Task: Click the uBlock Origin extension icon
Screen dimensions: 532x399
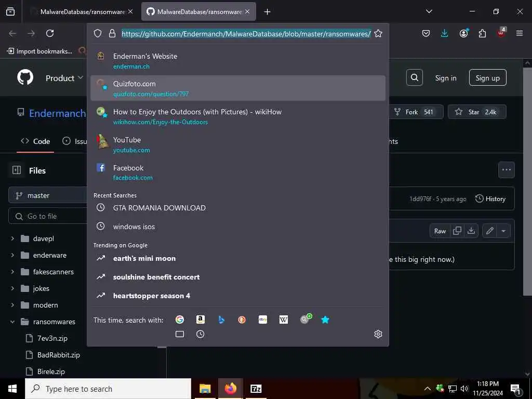Action: pyautogui.click(x=501, y=33)
